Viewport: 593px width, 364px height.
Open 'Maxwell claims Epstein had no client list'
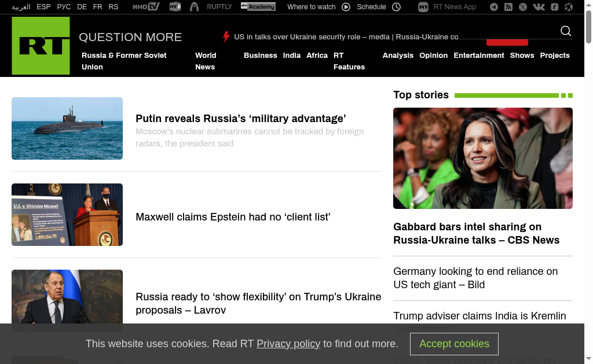coord(233,217)
